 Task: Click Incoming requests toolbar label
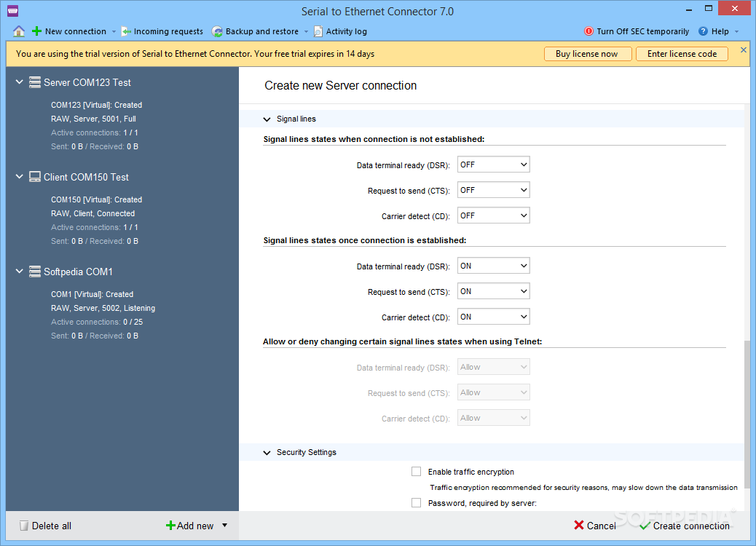[168, 31]
